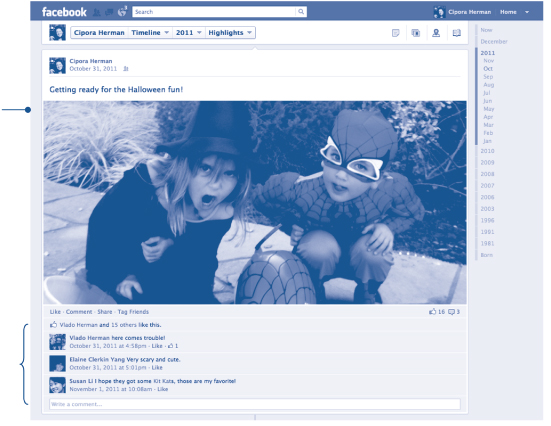Image resolution: width=551 pixels, height=426 pixels.
Task: Jump to 2003 in the timeline sidebar
Action: pyautogui.click(x=487, y=209)
